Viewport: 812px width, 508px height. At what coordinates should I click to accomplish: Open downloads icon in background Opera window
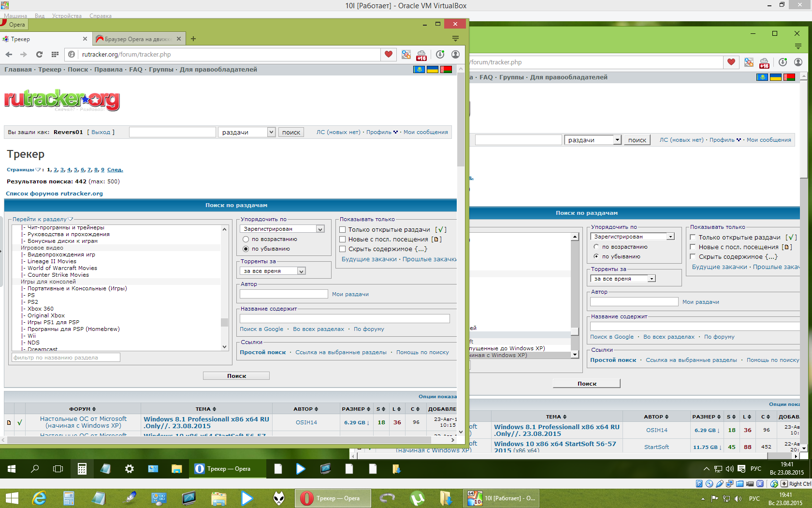tap(783, 62)
